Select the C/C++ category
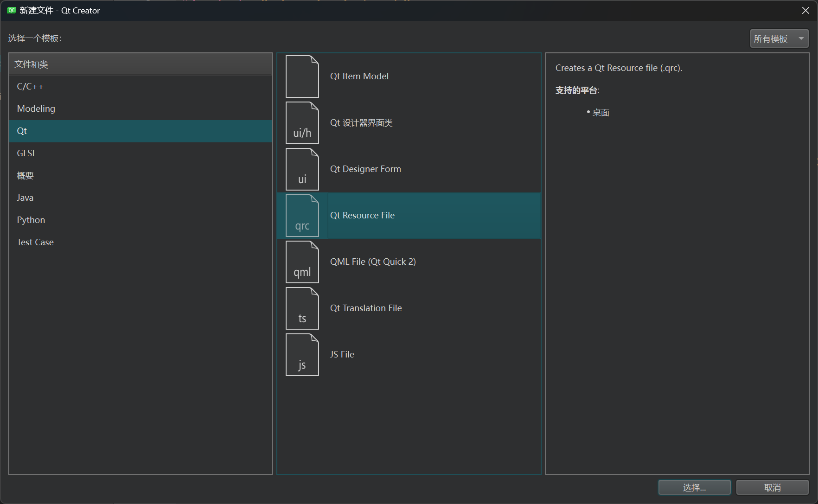Viewport: 818px width, 504px height. point(141,87)
